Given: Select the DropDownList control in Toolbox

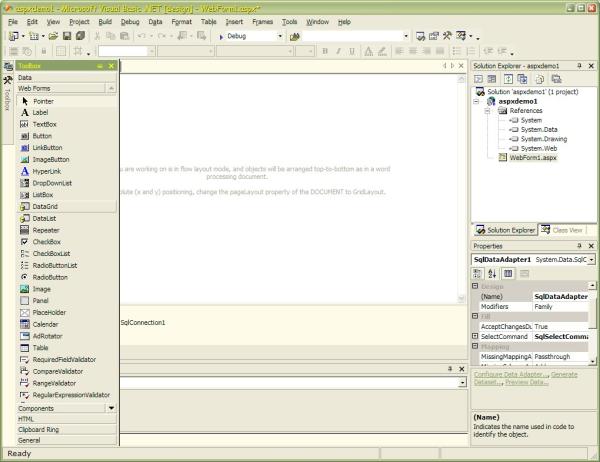Looking at the screenshot, I should click(x=67, y=183).
